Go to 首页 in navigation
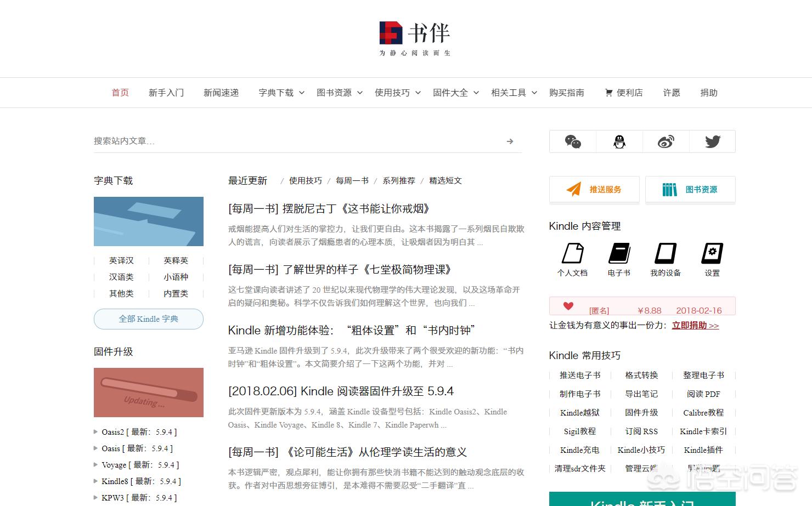This screenshot has width=812, height=506. pos(120,93)
